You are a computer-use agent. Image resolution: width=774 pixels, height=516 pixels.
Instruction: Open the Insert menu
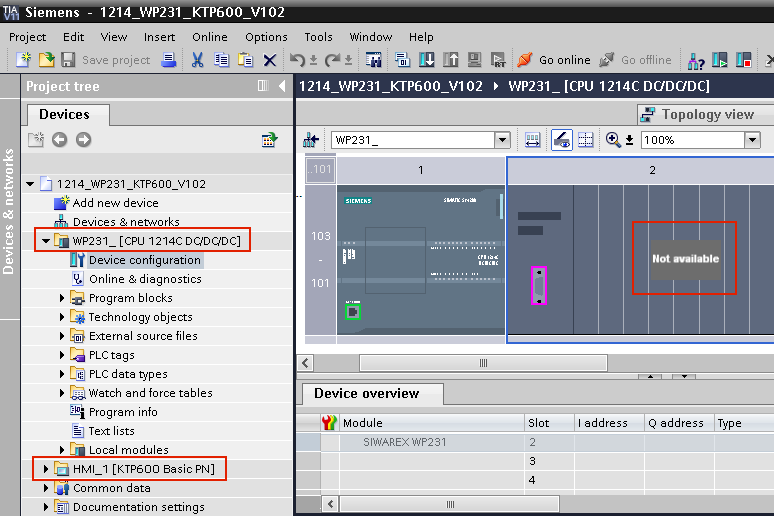point(159,37)
